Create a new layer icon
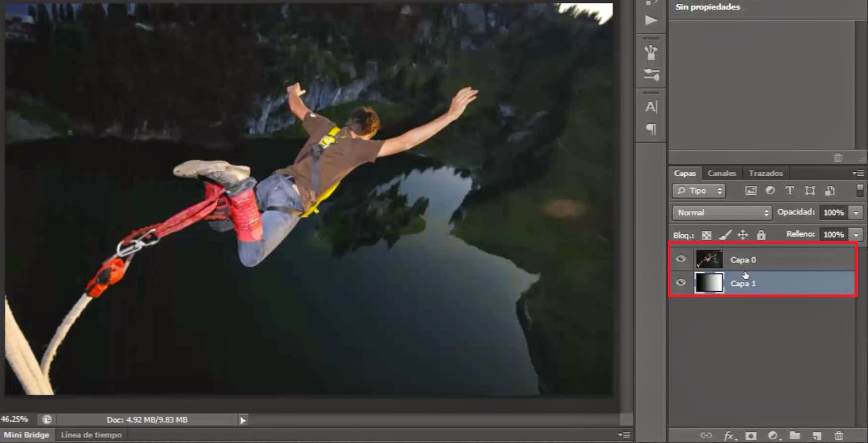 coord(817,435)
